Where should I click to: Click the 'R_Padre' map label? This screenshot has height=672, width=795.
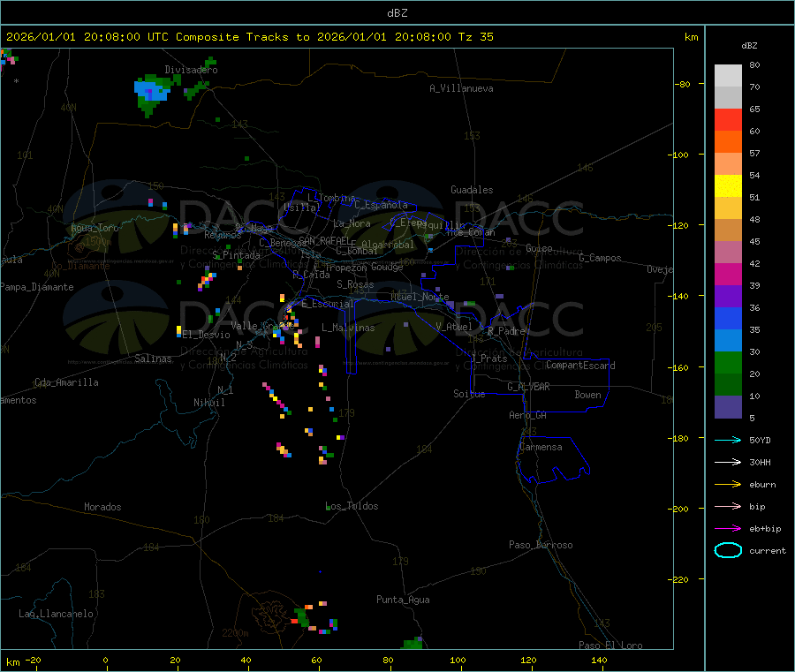(x=506, y=331)
